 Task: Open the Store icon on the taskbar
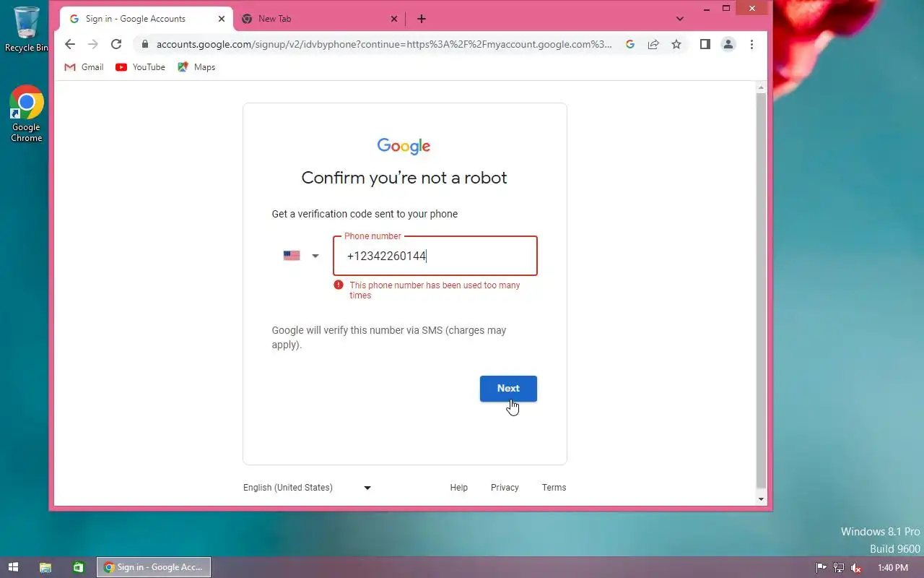pos(79,568)
